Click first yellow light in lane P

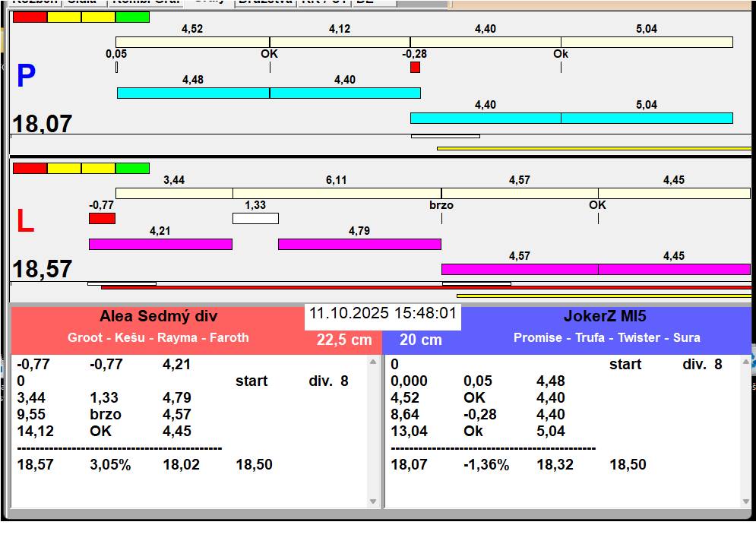click(64, 17)
